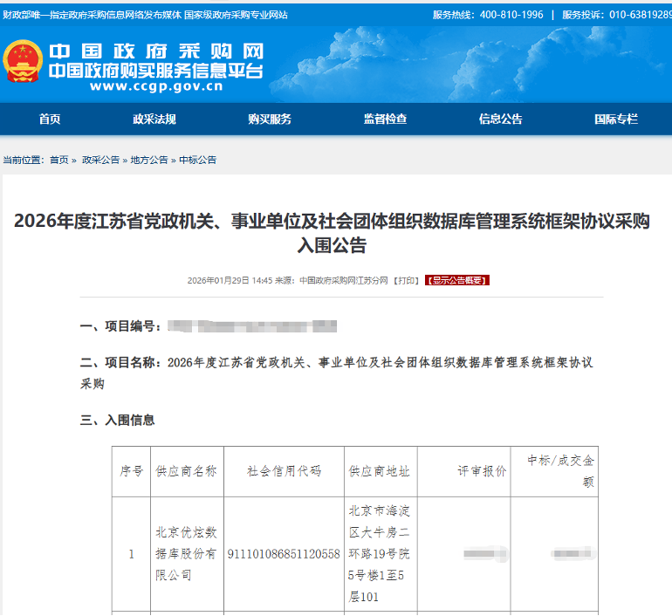The width and height of the screenshot is (672, 616).
Task: Navigate to the 信息公告 menu
Action: tap(500, 120)
